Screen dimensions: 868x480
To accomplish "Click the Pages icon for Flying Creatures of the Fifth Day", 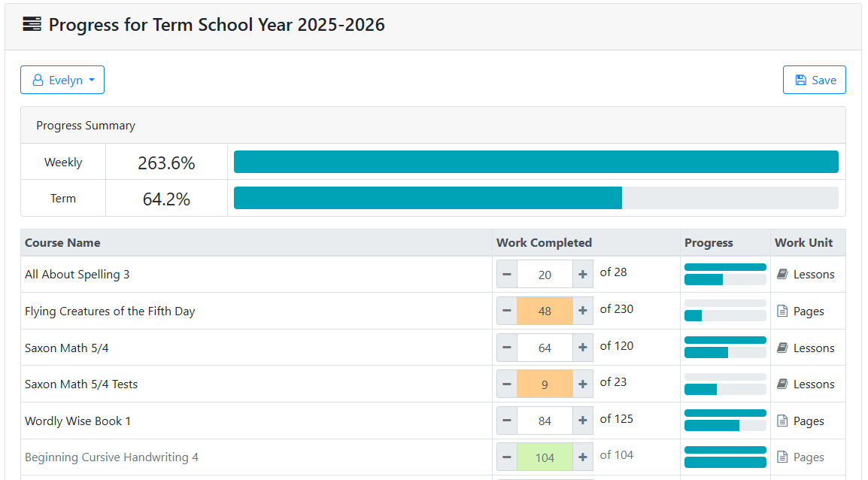I will coord(783,311).
